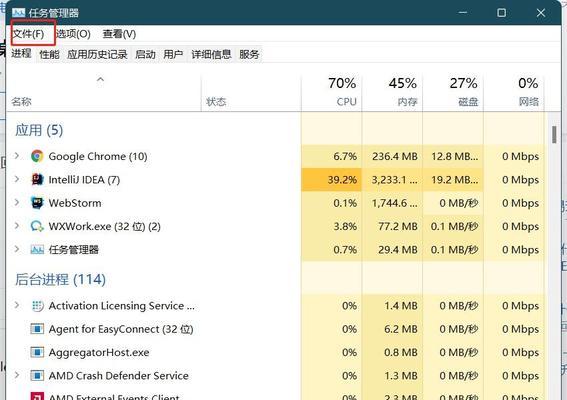Viewport: 567px width, 400px height.
Task: Click the 236.4 MB memory value
Action: [x=395, y=157]
